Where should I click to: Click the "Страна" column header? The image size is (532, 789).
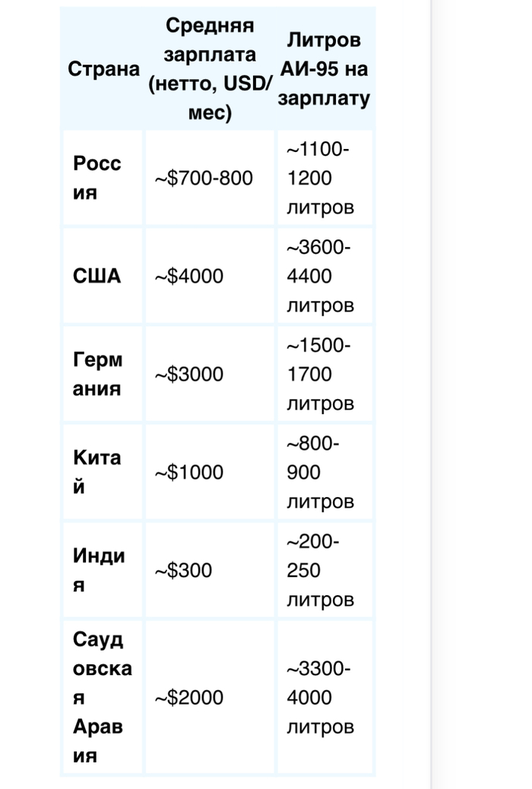pyautogui.click(x=103, y=69)
